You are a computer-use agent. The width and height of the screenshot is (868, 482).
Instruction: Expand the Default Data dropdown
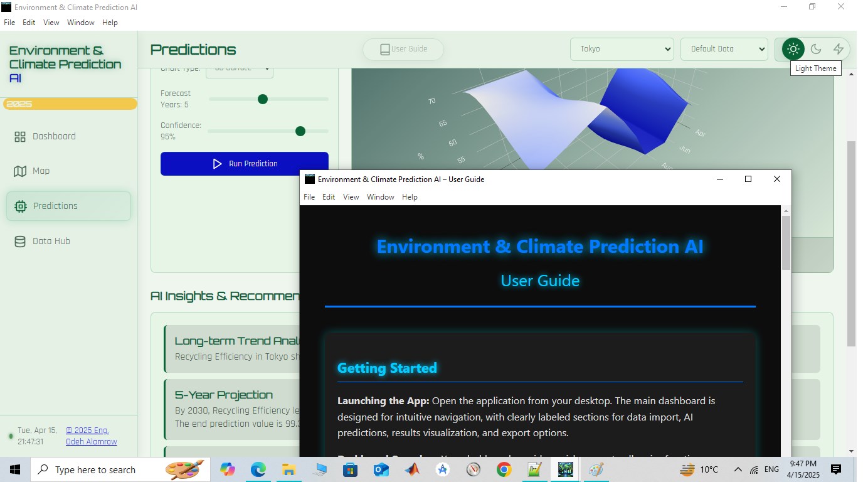[724, 49]
